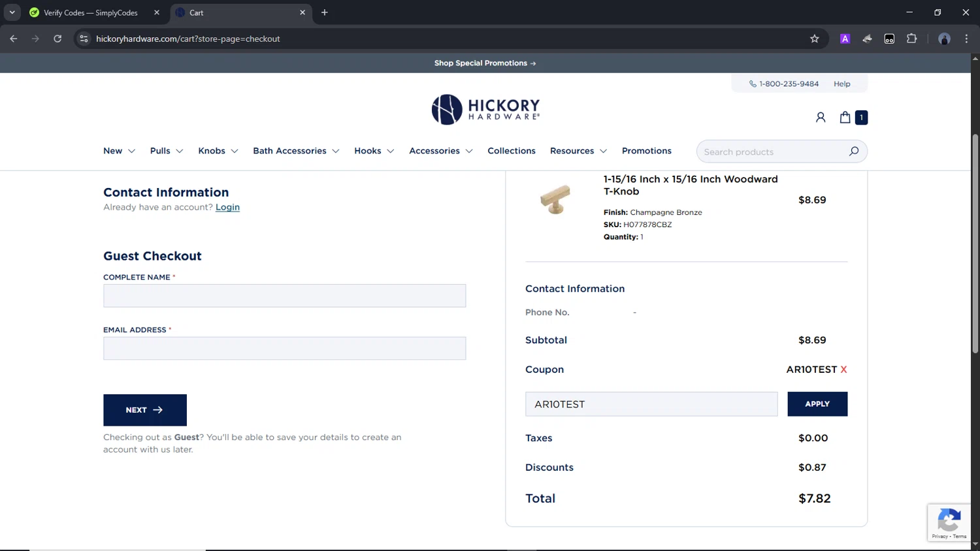Click the reCAPTCHA badge
Image resolution: width=980 pixels, height=551 pixels.
point(949,522)
